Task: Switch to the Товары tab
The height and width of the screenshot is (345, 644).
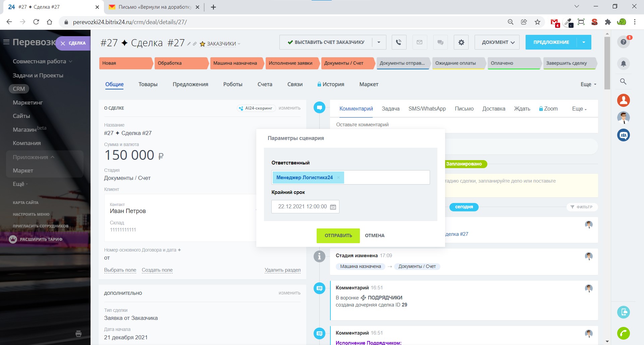Action: pyautogui.click(x=148, y=84)
